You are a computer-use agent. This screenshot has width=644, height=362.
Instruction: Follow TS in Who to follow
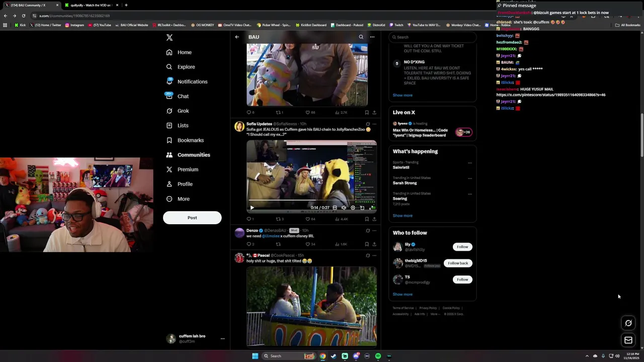point(462,280)
